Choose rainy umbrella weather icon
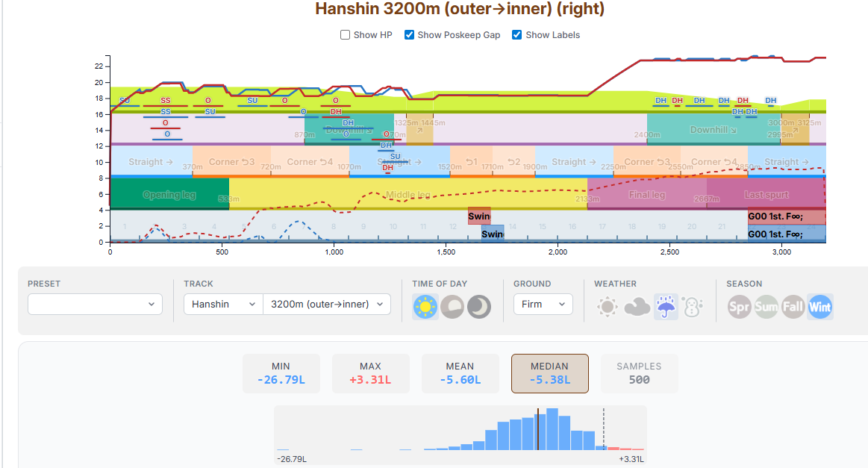868x468 pixels. [666, 306]
